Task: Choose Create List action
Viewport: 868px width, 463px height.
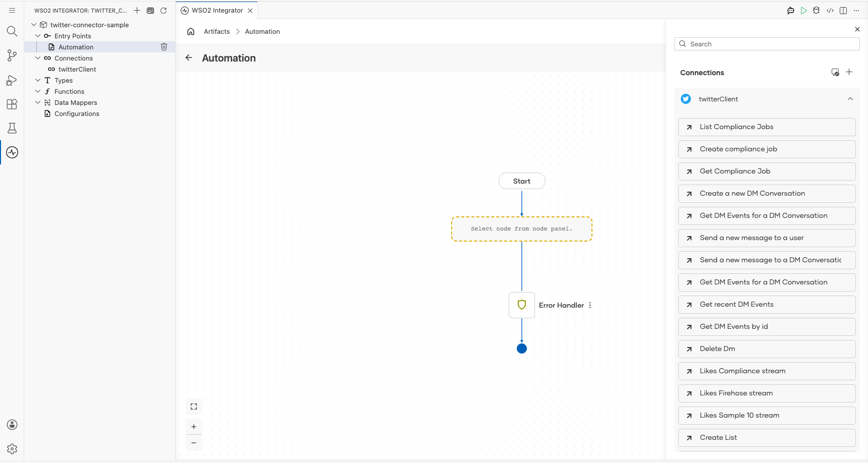Action: (x=767, y=438)
